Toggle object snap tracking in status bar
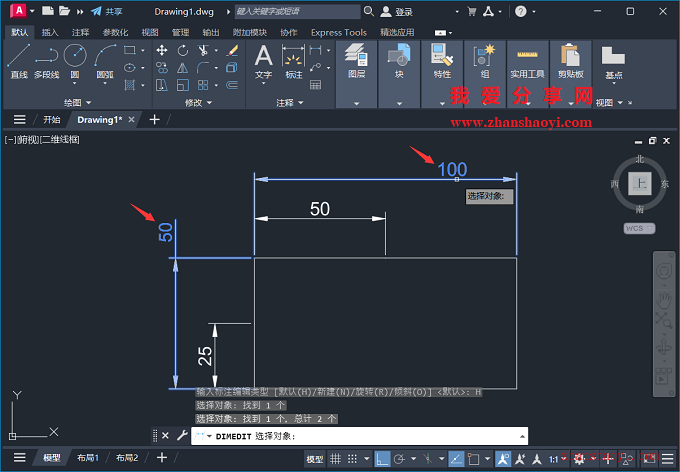 pos(456,459)
